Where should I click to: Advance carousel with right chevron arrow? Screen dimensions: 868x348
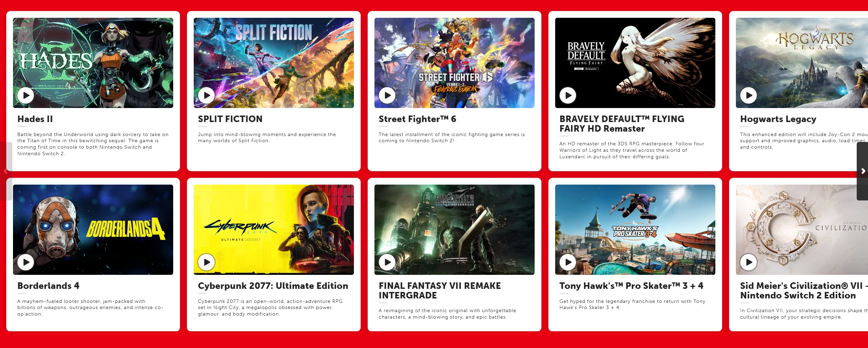point(863,171)
